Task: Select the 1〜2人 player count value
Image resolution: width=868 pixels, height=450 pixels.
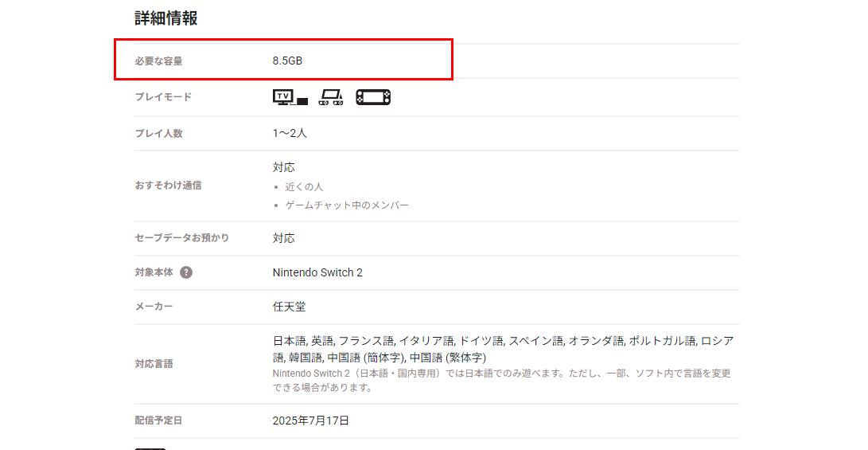Action: (x=290, y=133)
